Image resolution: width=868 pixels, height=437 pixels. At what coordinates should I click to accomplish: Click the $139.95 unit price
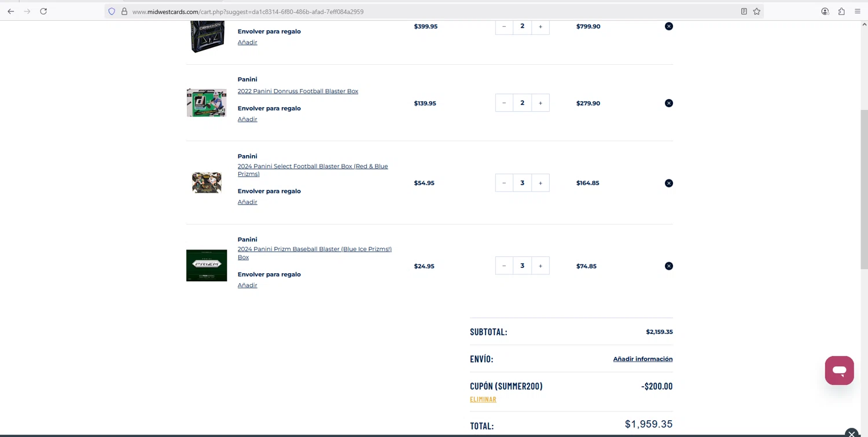pos(425,103)
